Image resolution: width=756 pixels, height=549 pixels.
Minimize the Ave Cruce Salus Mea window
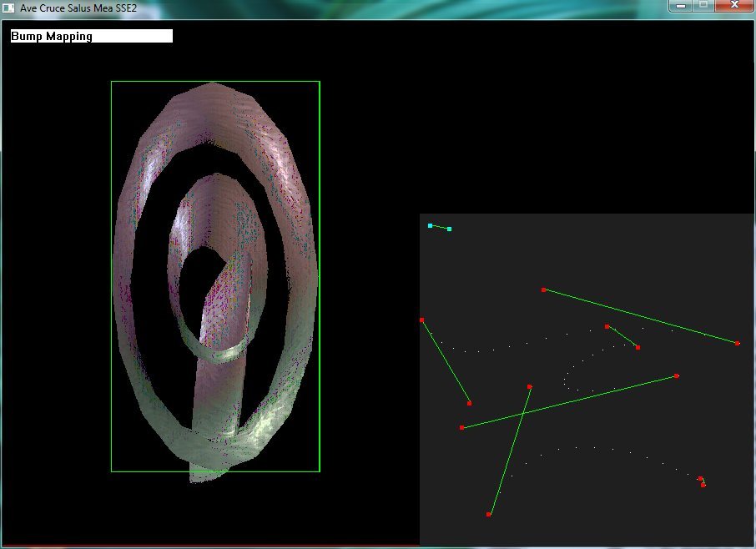tap(682, 6)
